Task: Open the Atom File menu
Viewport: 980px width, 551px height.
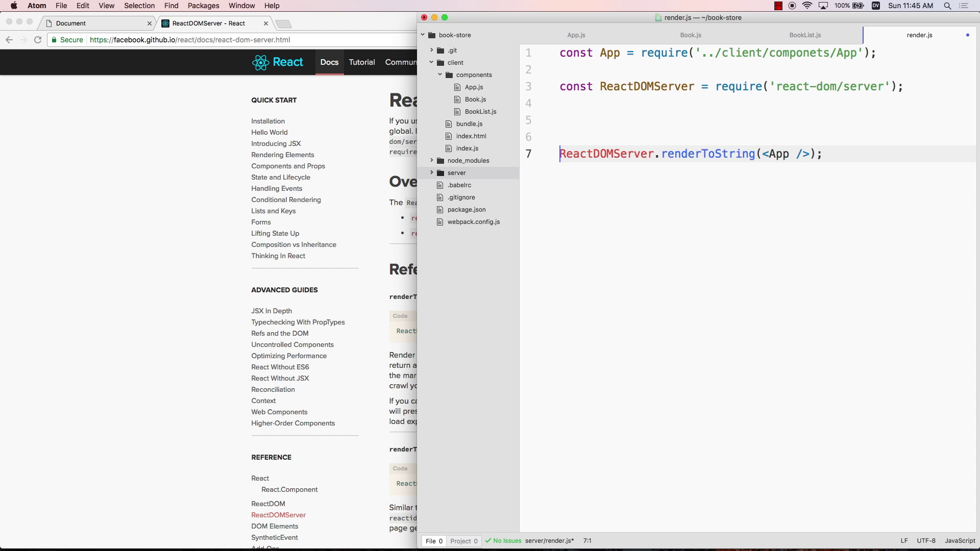Action: point(61,6)
